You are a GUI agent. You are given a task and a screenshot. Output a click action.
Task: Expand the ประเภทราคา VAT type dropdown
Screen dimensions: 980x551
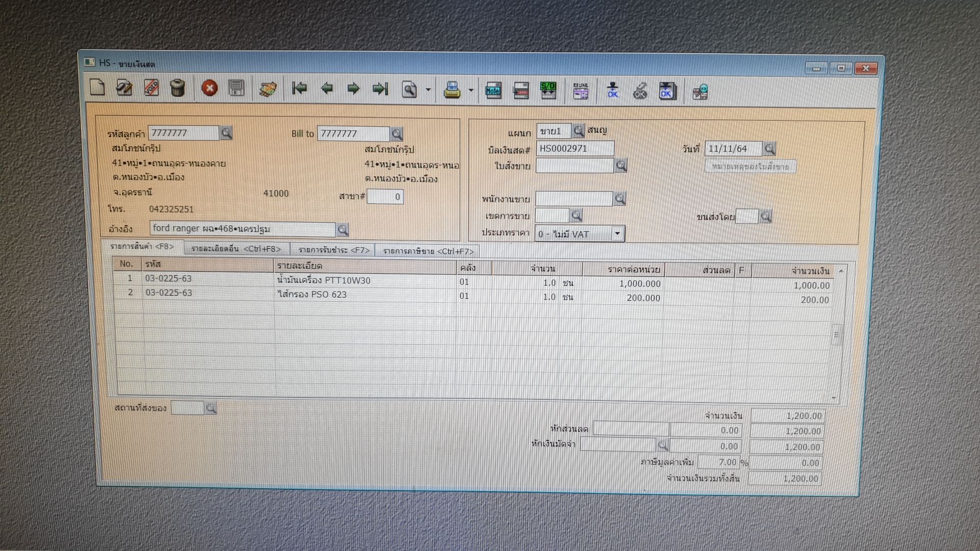pyautogui.click(x=617, y=234)
